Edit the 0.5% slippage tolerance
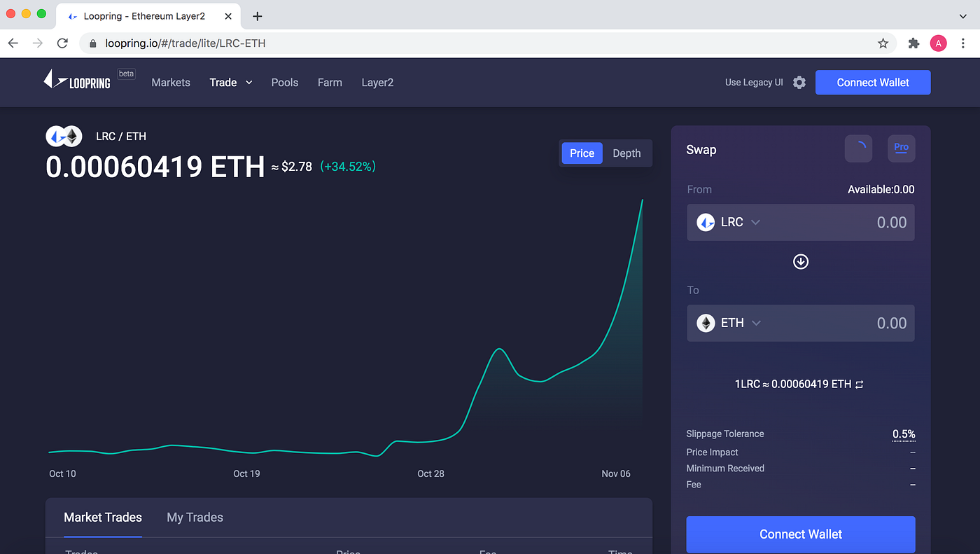 tap(904, 434)
